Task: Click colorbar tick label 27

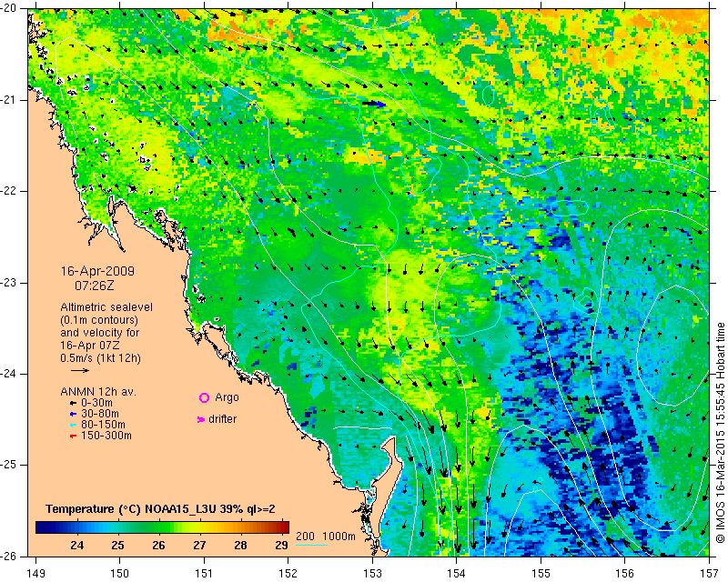Action: tap(199, 545)
